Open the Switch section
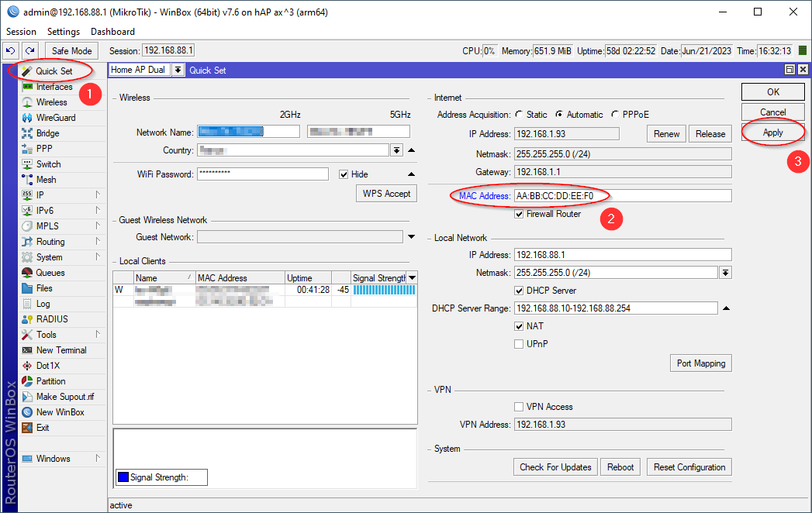 (x=48, y=164)
